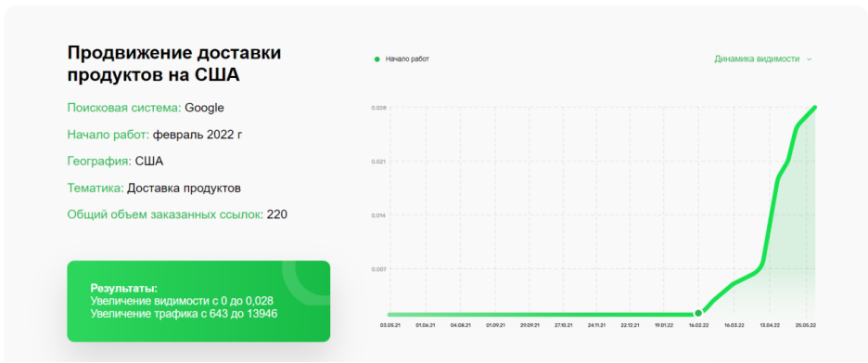Click the 16.02.22 start marker on chart
Viewport: 868px width, 363px height.
pyautogui.click(x=698, y=314)
